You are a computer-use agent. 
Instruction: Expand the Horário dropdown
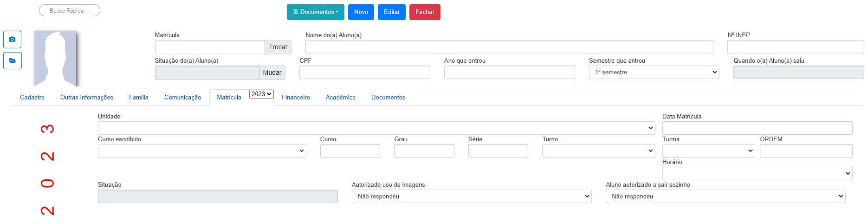point(758,173)
